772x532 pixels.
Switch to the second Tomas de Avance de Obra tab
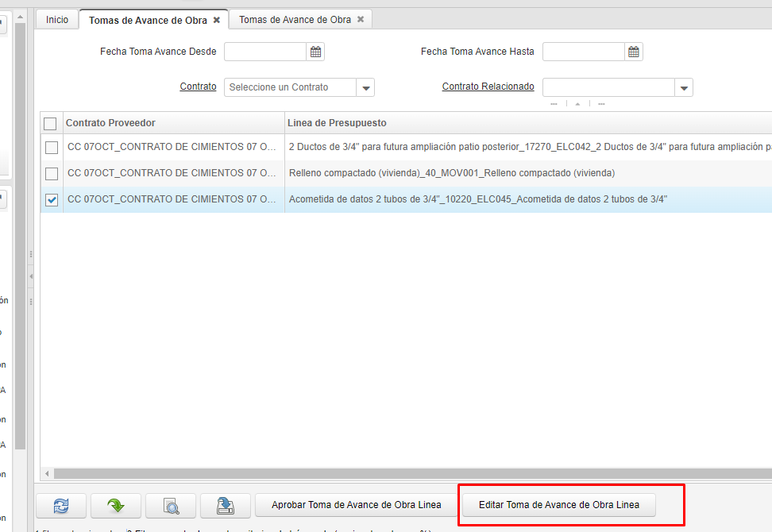coord(295,20)
